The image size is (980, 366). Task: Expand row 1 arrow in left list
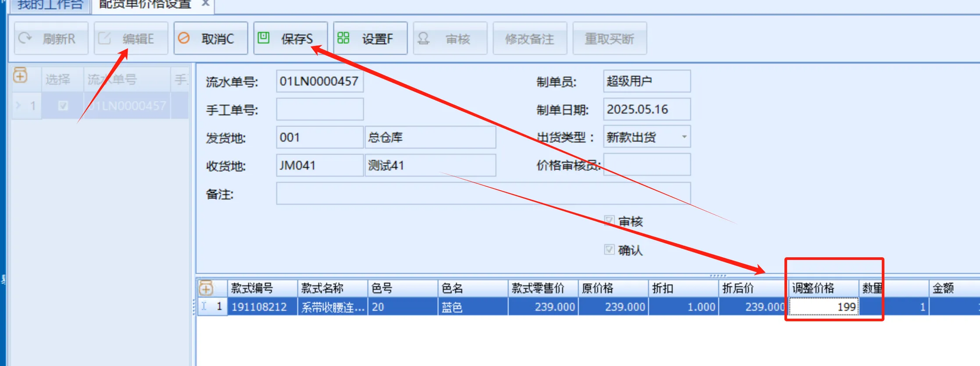[x=18, y=106]
